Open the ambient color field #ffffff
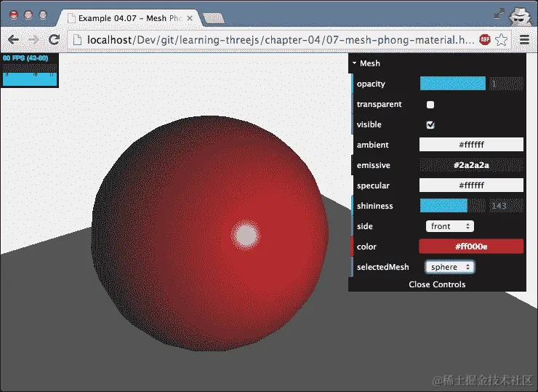Viewport: 538px width, 392px height. coord(471,145)
